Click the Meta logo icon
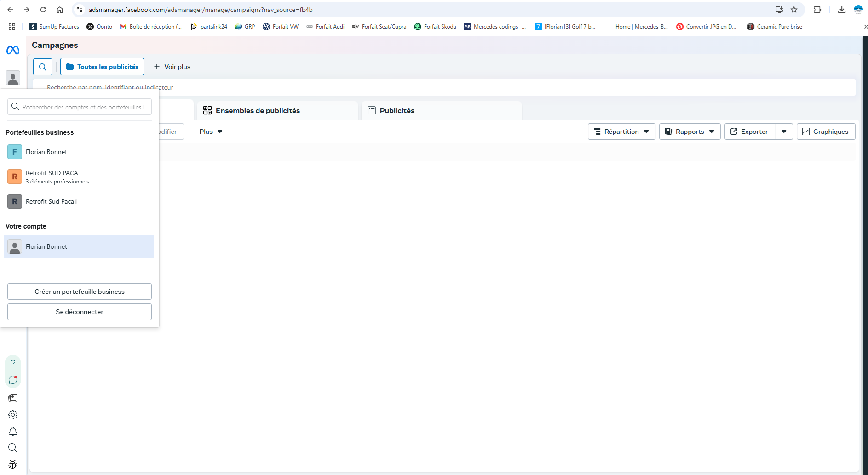This screenshot has width=868, height=475. [x=13, y=50]
